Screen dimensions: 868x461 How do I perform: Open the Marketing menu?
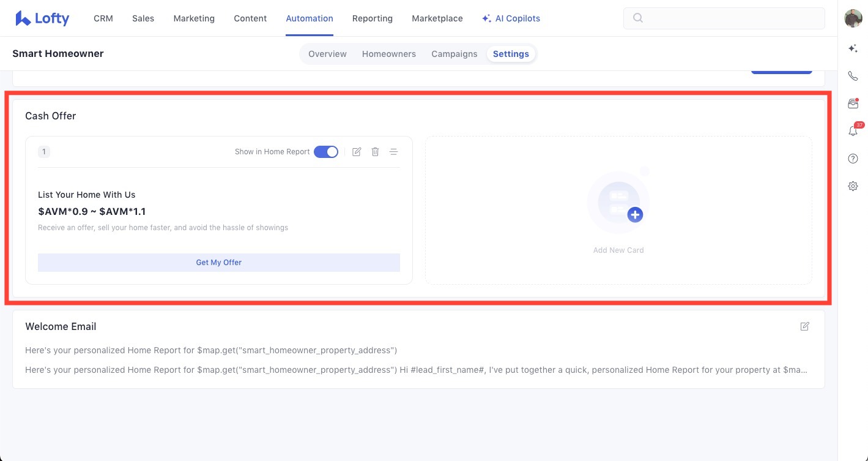[194, 18]
